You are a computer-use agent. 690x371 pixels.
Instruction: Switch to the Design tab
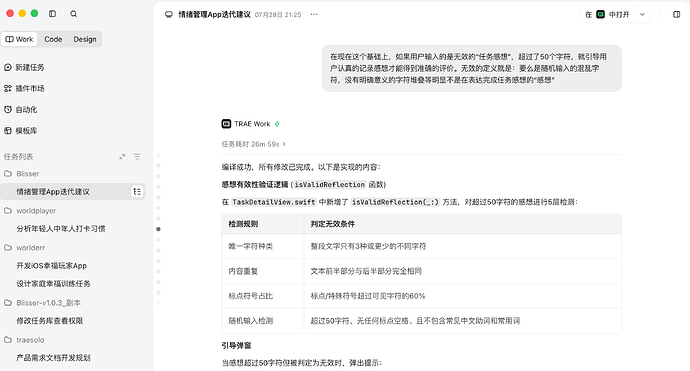tap(85, 39)
